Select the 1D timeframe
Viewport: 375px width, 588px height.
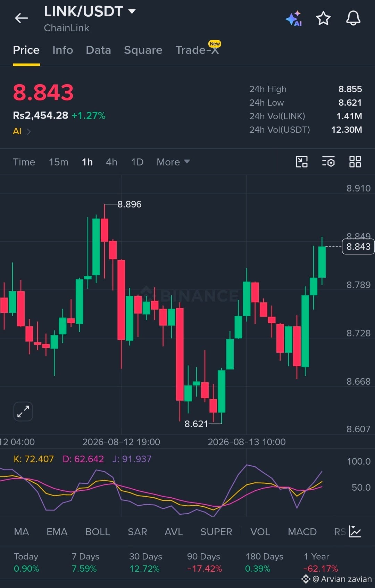point(137,162)
